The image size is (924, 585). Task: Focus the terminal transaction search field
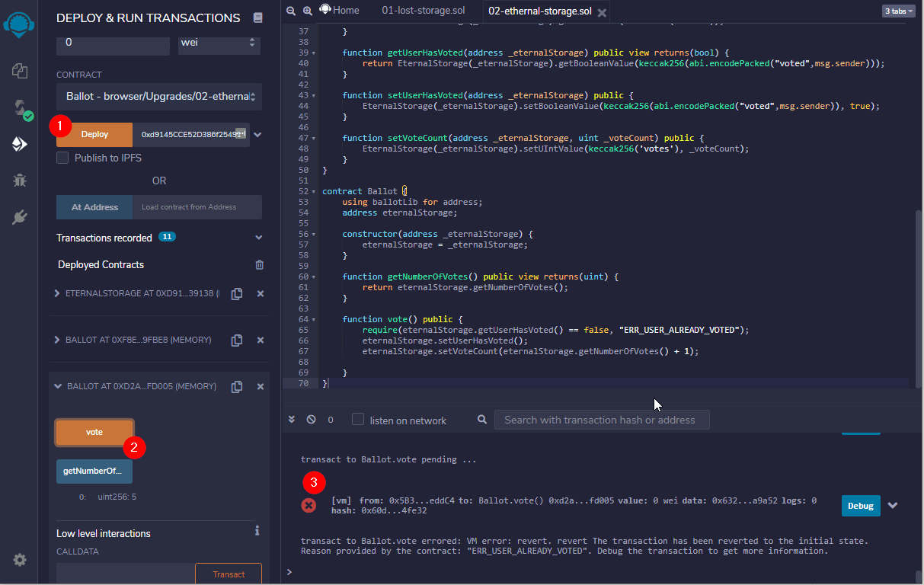point(602,420)
